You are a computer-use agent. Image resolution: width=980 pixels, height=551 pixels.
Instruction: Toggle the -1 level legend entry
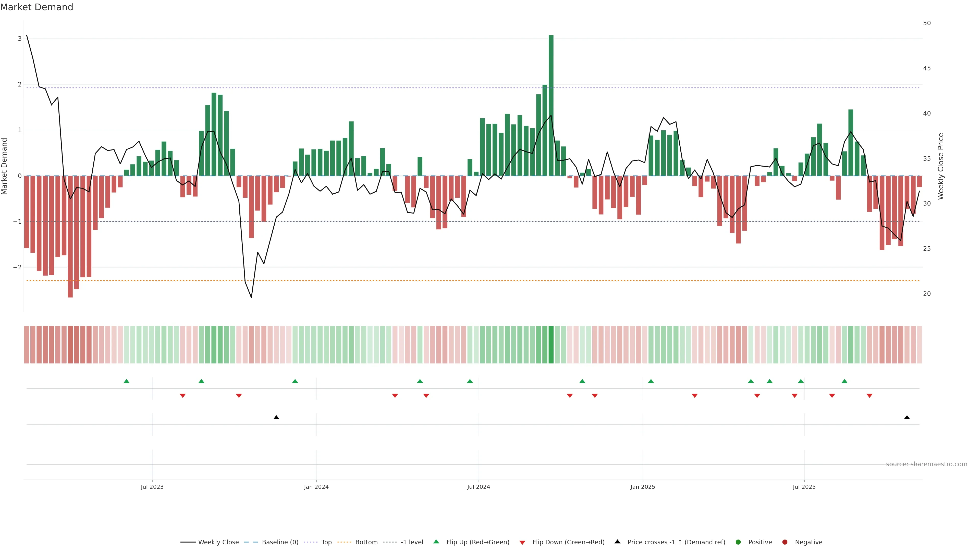point(412,542)
